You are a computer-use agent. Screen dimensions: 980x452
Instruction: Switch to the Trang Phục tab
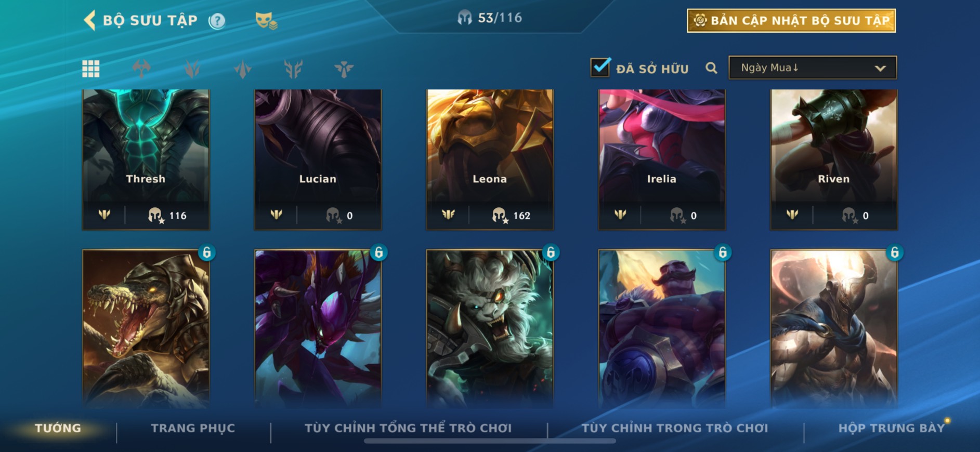(193, 428)
